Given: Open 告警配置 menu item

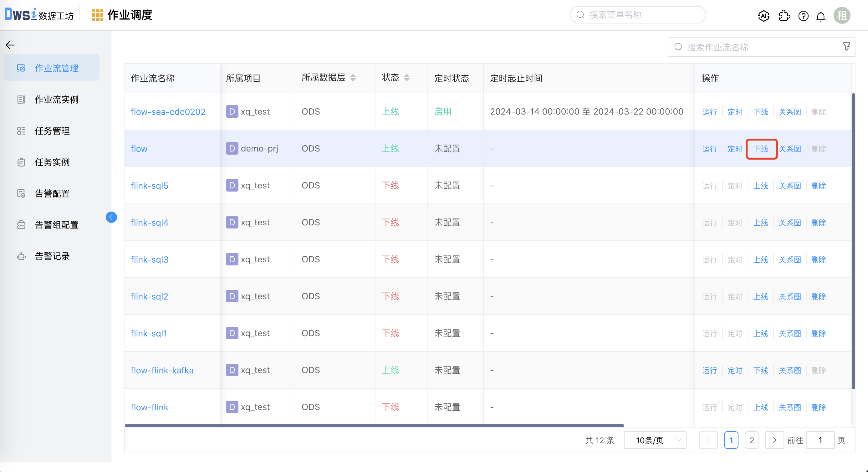Looking at the screenshot, I should tap(52, 193).
